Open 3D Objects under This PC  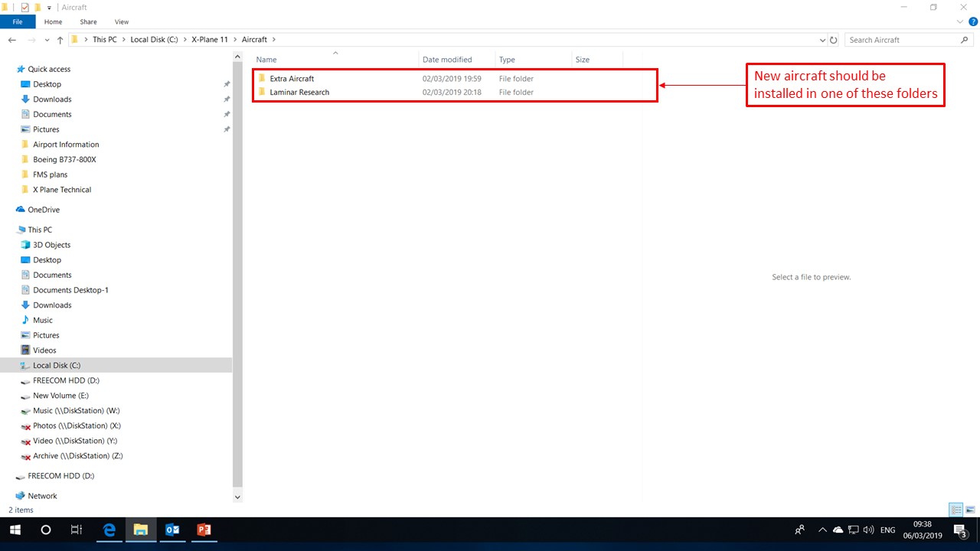tap(51, 245)
